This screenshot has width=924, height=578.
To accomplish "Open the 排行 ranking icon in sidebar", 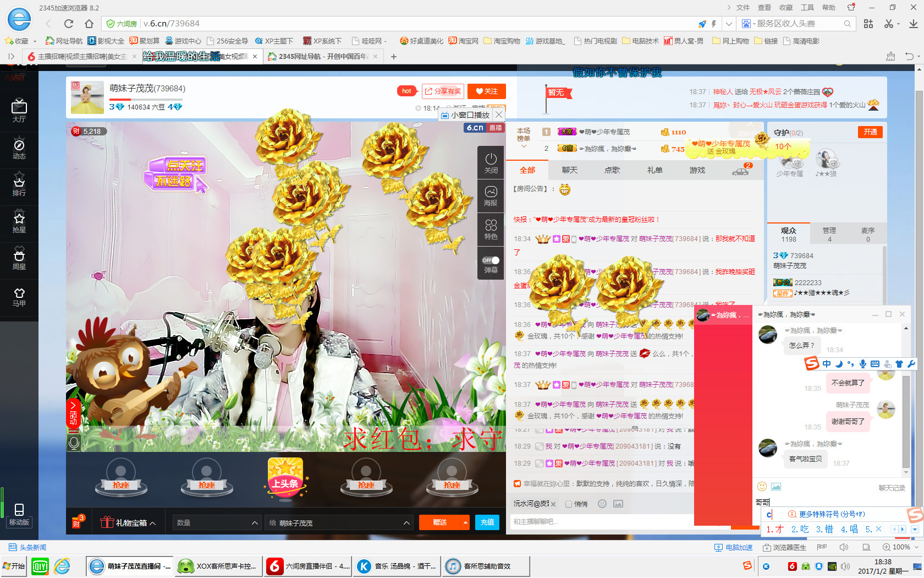I will 19,185.
